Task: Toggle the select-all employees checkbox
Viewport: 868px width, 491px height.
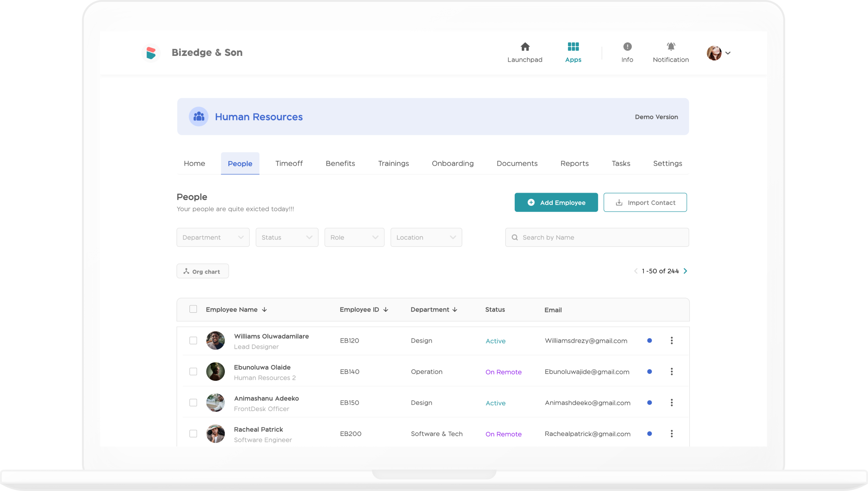Action: tap(193, 309)
